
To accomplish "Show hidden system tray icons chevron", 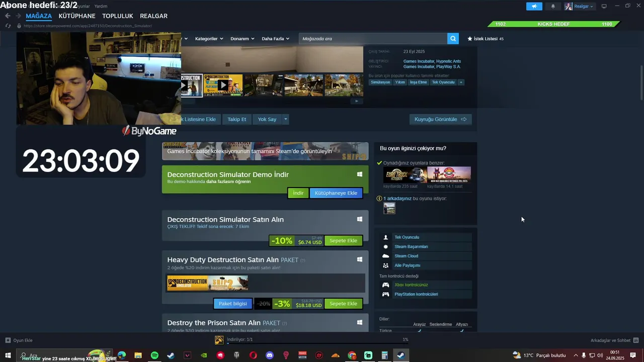I will click(576, 355).
